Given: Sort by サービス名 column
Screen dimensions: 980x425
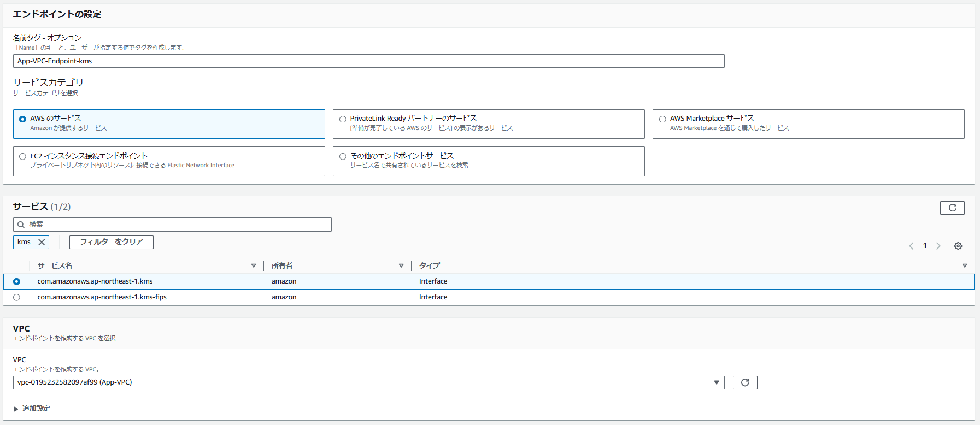Looking at the screenshot, I should pos(254,265).
